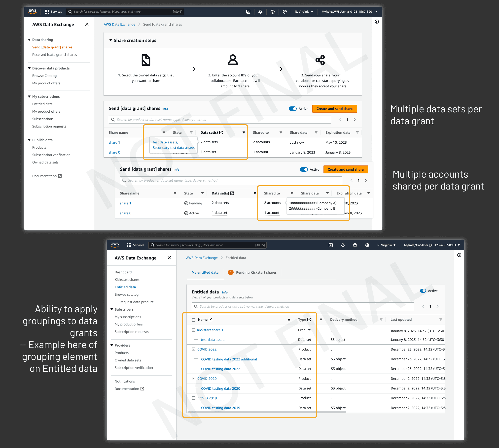499x448 pixels.
Task: Collapse the Subscribers group in bottom sidebar
Action: [112, 309]
